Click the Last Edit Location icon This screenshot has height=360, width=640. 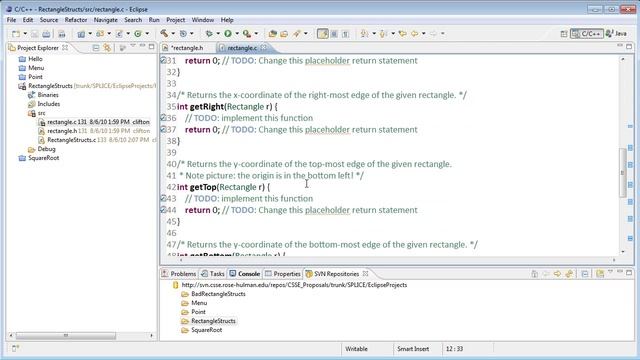pos(402,34)
